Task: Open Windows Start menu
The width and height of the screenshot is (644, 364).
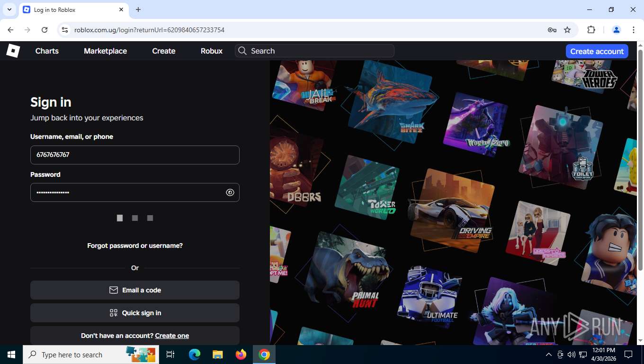Action: (x=11, y=355)
